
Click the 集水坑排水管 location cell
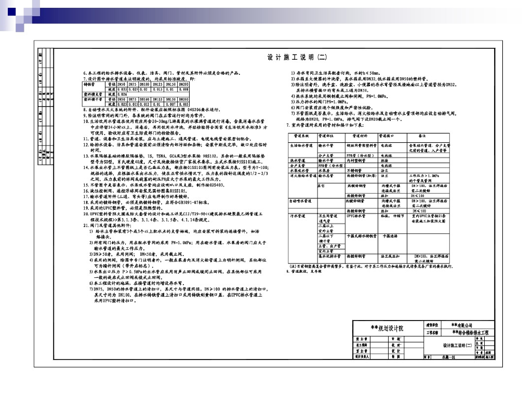[x=329, y=256]
